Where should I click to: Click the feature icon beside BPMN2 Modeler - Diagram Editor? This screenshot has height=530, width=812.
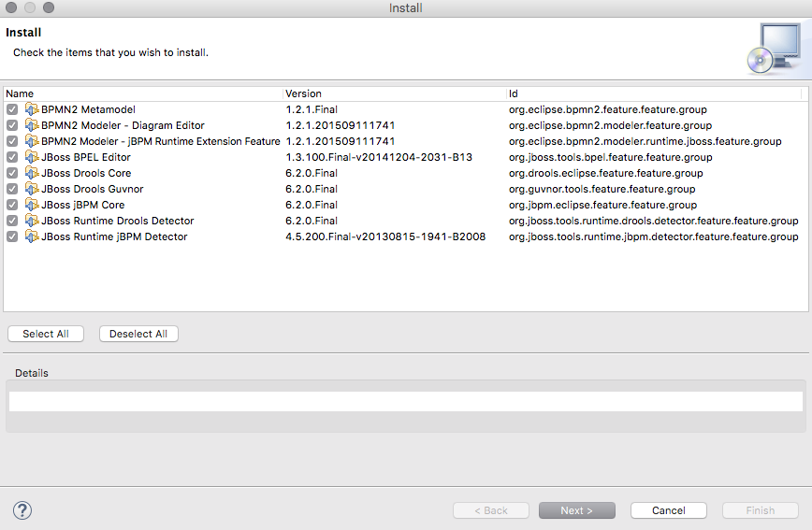pyautogui.click(x=32, y=125)
